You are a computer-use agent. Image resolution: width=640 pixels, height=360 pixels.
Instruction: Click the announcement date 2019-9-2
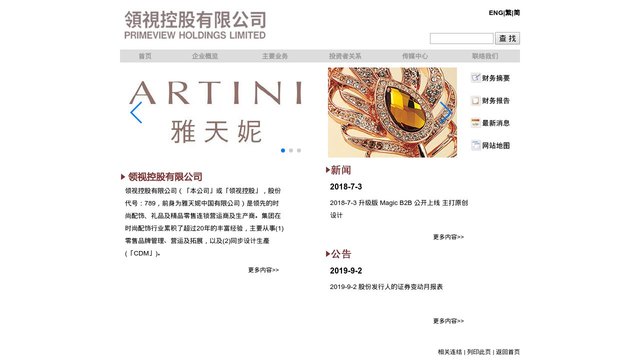point(346,271)
